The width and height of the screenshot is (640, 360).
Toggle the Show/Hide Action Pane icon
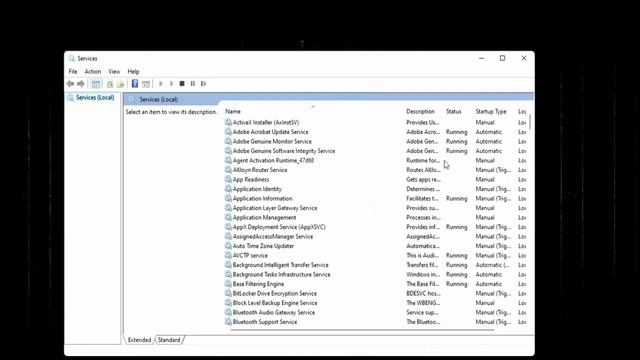coord(146,84)
